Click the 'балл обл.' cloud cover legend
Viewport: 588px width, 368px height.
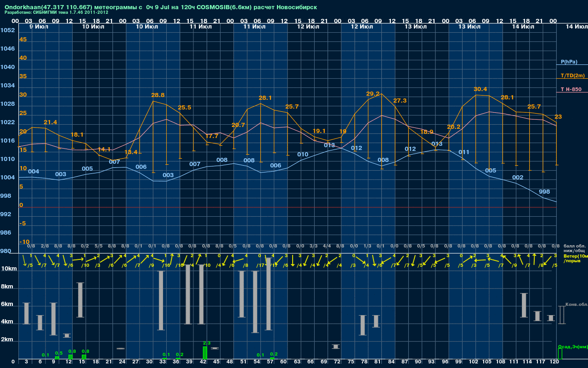tap(575, 246)
